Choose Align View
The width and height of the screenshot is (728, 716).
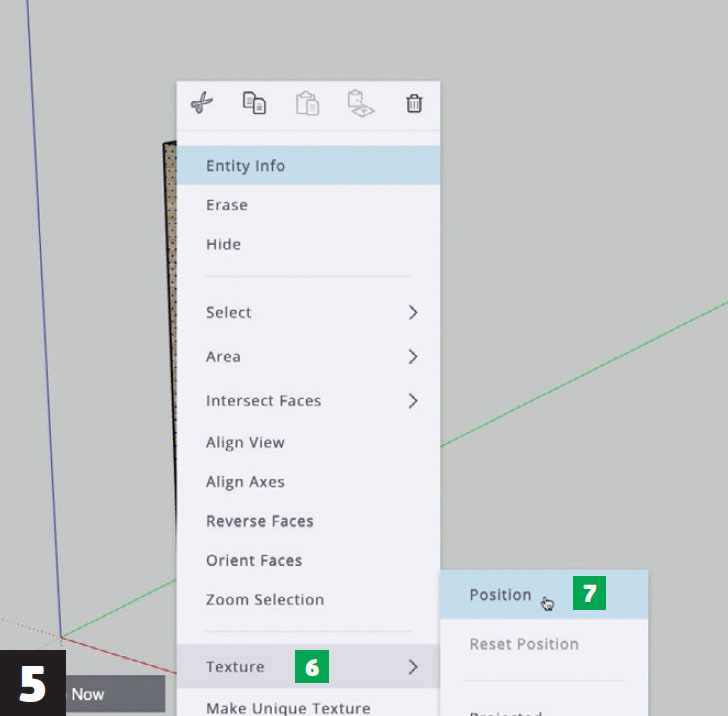[308, 443]
